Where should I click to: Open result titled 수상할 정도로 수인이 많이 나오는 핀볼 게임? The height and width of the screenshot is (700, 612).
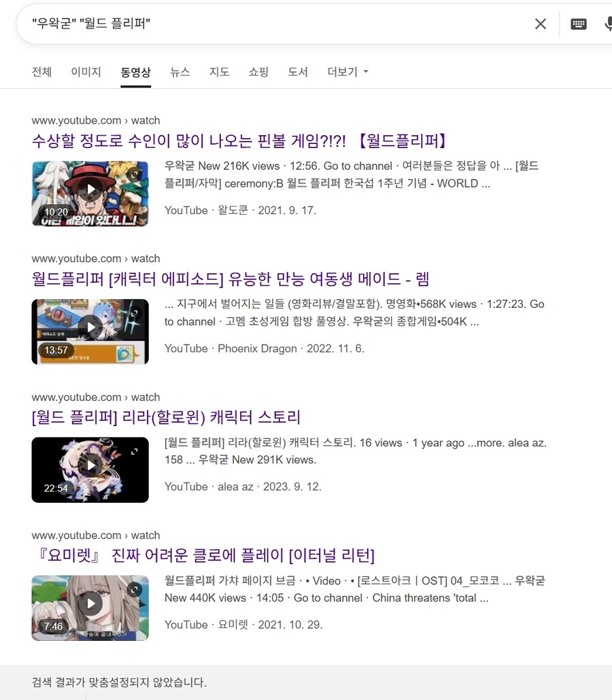[240, 141]
